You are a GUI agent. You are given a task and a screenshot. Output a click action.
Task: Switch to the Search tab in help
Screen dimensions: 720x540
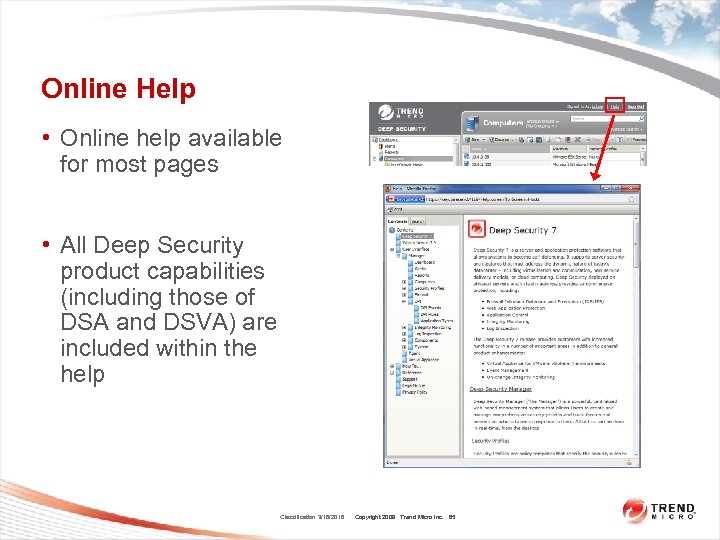(417, 221)
